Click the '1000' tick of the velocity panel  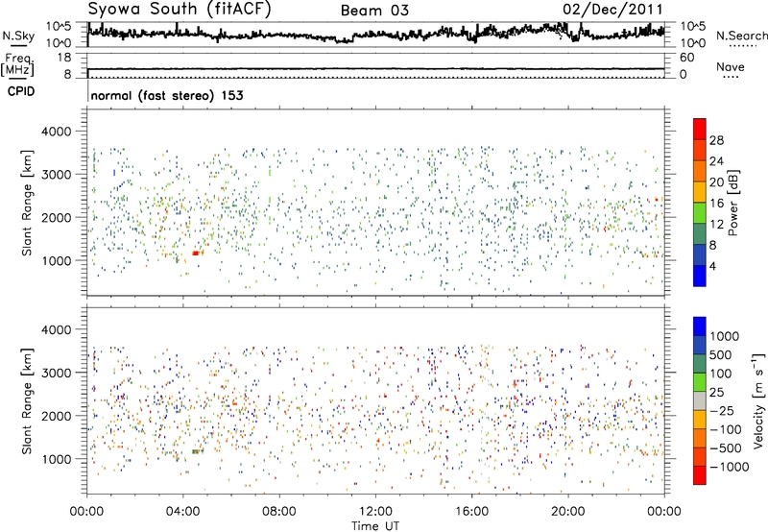(56, 459)
